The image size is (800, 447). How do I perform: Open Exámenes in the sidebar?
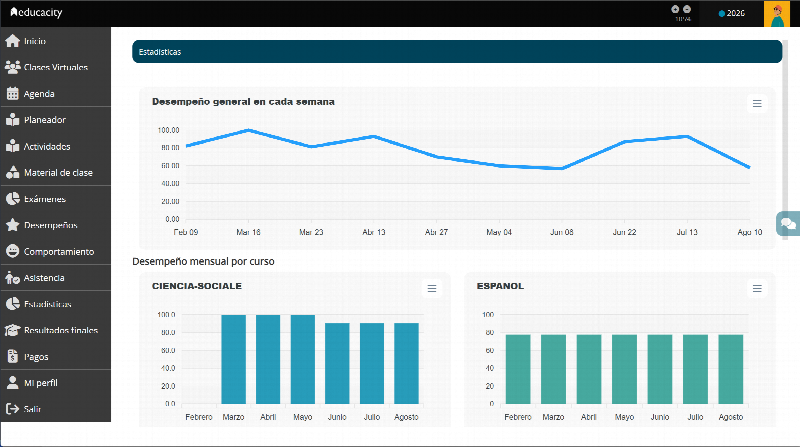tap(56, 199)
